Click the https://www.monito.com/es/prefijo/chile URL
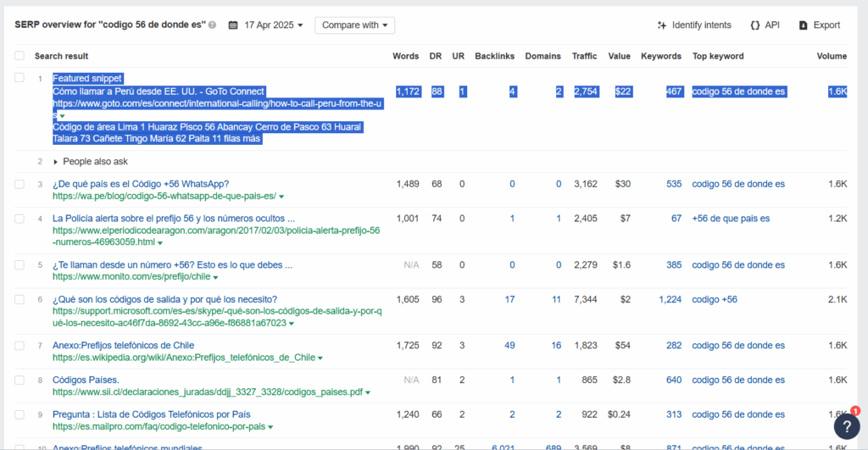868x450 pixels. [131, 277]
